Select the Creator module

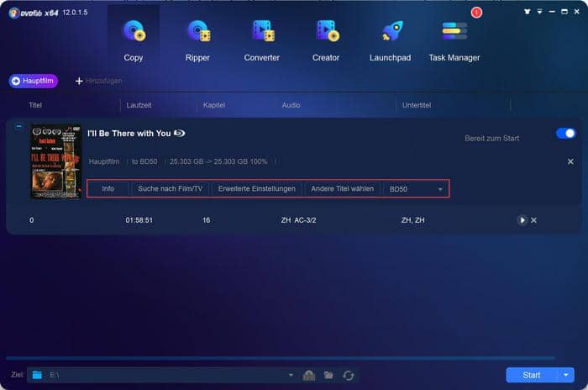(x=326, y=40)
